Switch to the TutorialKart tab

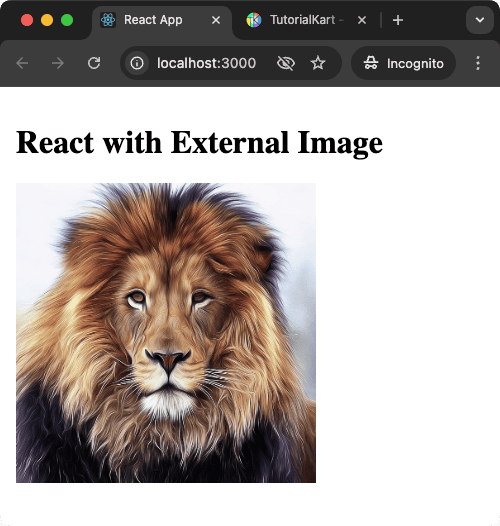tap(307, 20)
